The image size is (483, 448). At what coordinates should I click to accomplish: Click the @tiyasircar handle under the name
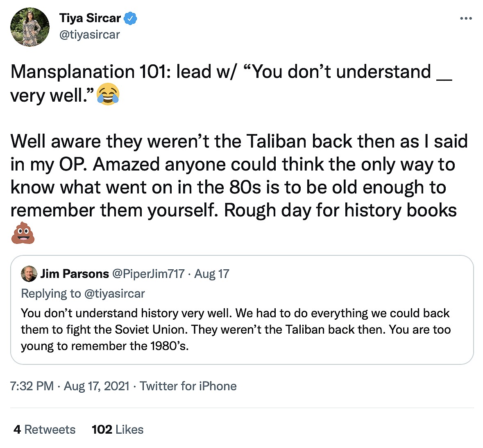[90, 35]
